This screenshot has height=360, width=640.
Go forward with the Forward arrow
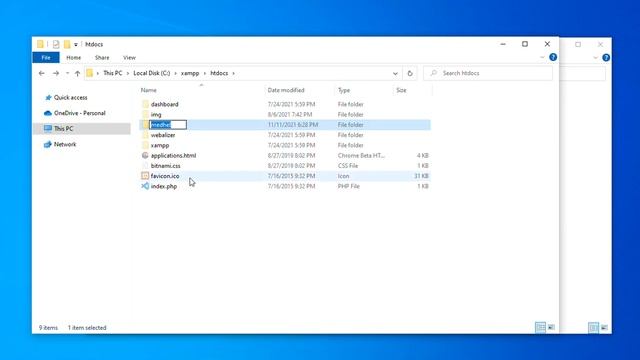point(56,73)
